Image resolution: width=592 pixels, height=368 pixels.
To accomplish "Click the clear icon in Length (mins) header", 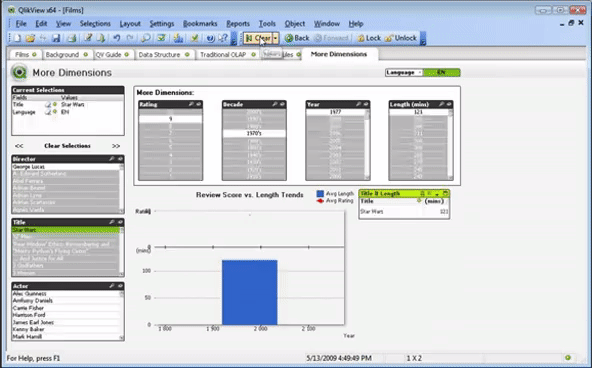I will coord(449,104).
